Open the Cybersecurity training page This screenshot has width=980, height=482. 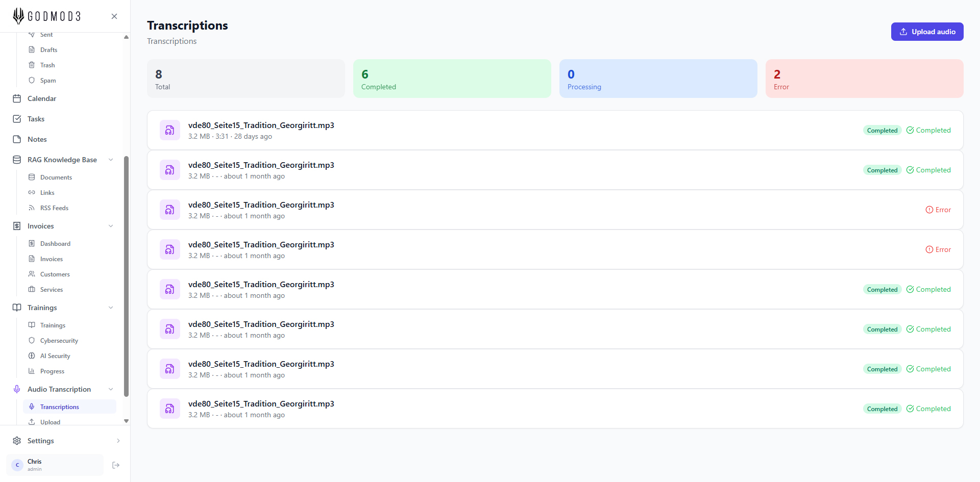pos(59,341)
